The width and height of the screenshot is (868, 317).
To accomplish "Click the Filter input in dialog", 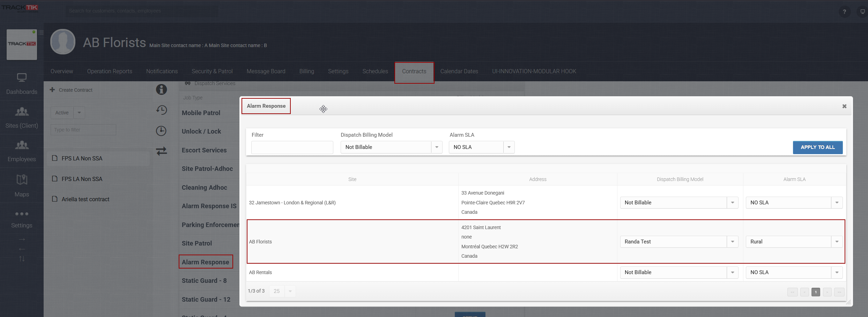I will click(292, 147).
